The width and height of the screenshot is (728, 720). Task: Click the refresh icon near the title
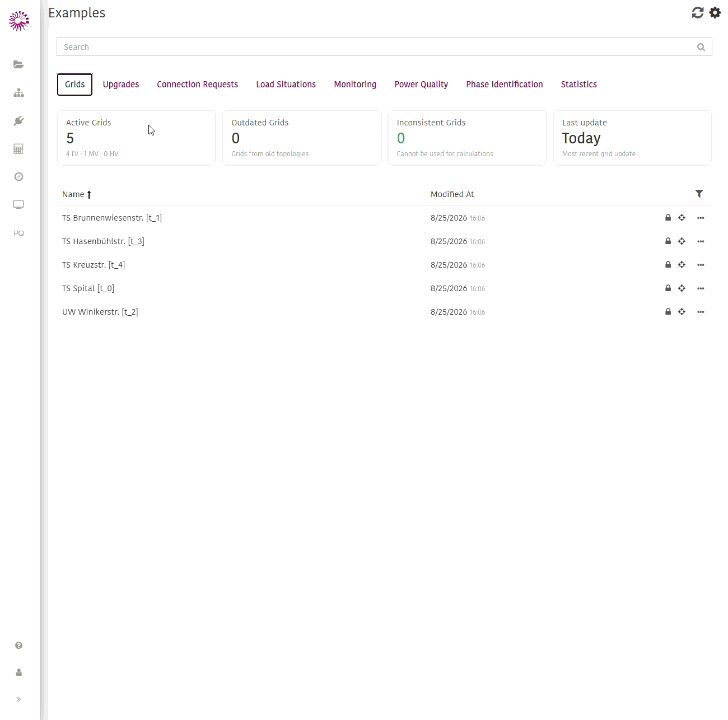[697, 12]
